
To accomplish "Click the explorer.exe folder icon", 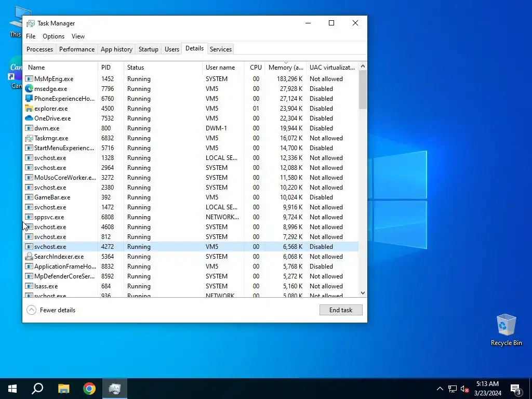I will coord(29,108).
